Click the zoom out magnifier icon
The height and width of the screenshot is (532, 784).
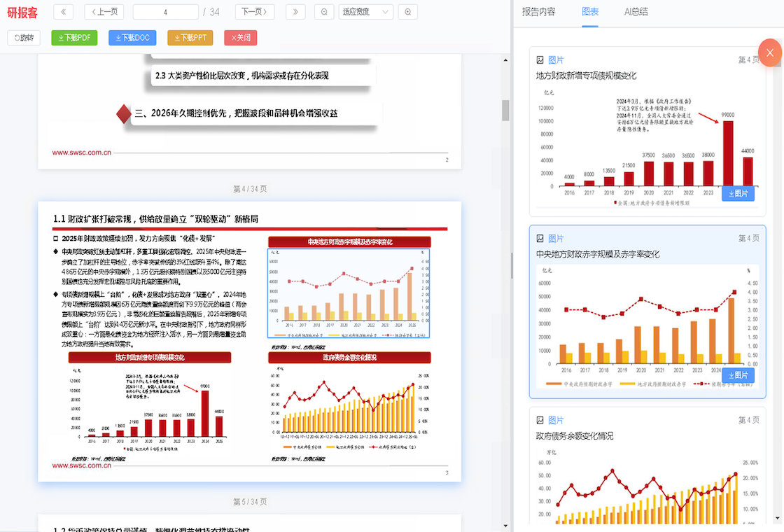tap(323, 12)
